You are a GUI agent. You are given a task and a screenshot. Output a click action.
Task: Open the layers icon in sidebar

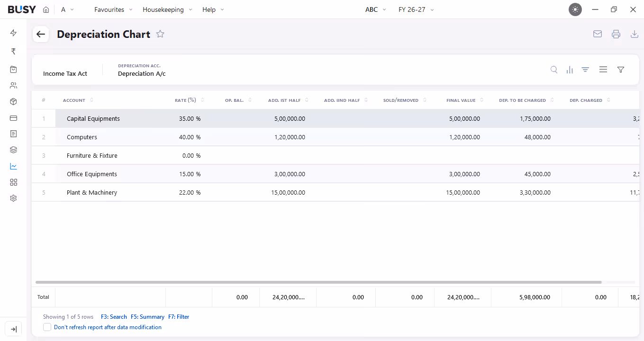pyautogui.click(x=13, y=150)
